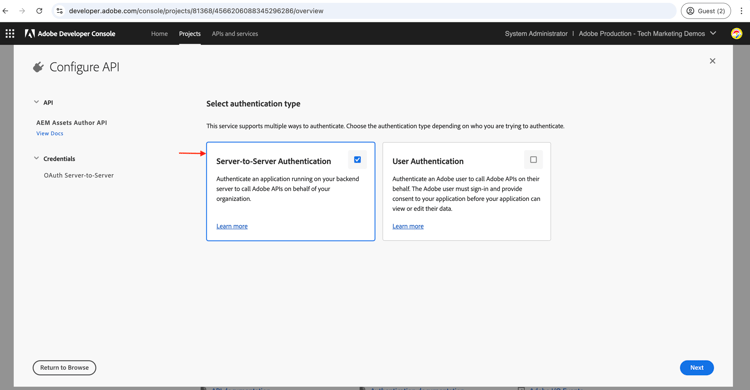Image resolution: width=750 pixels, height=390 pixels.
Task: Open the browser three-dot menu
Action: 741,11
